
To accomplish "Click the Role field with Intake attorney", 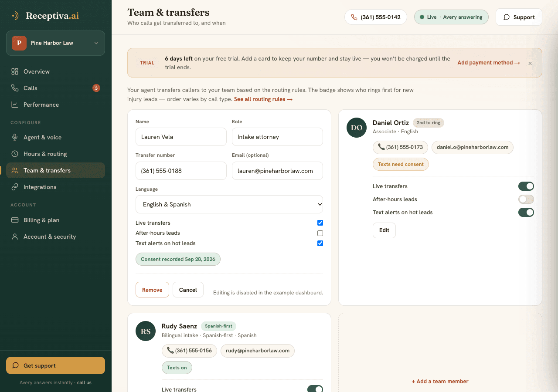I will [x=277, y=137].
